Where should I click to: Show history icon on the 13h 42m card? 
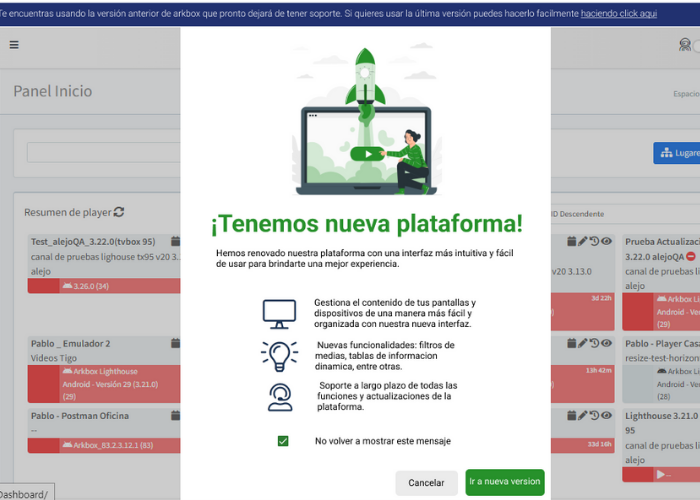pyautogui.click(x=594, y=343)
